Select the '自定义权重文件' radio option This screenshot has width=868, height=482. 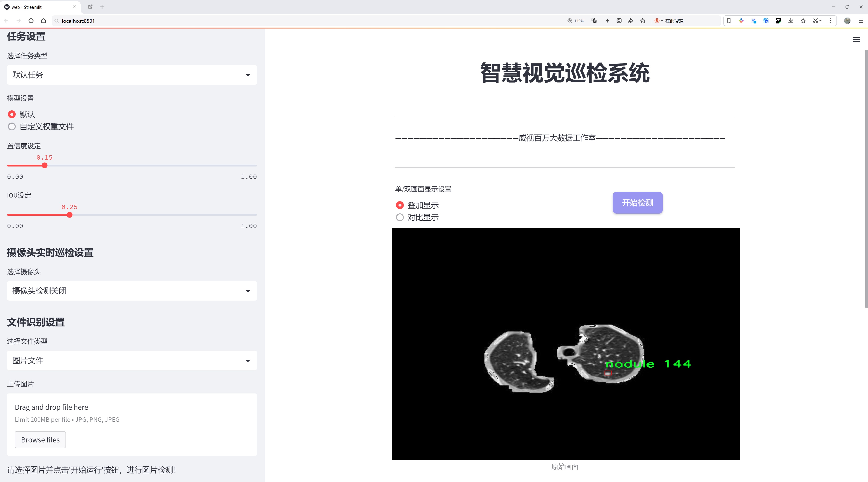tap(12, 127)
